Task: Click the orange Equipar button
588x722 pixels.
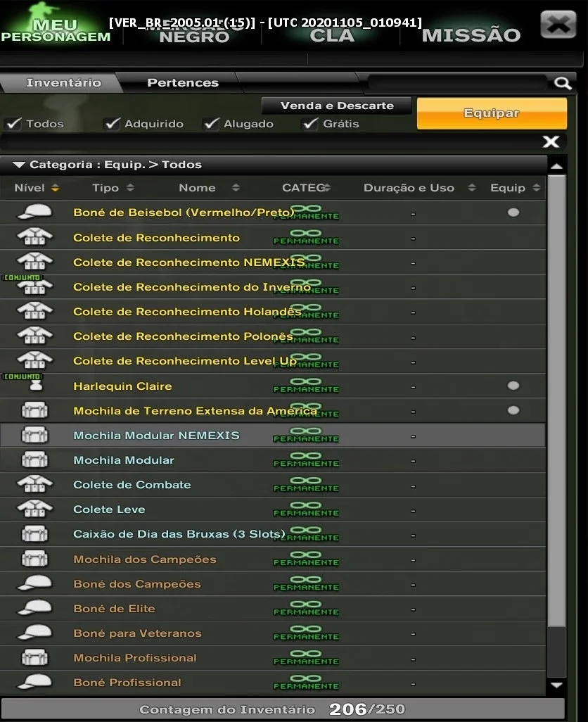Action: [492, 113]
